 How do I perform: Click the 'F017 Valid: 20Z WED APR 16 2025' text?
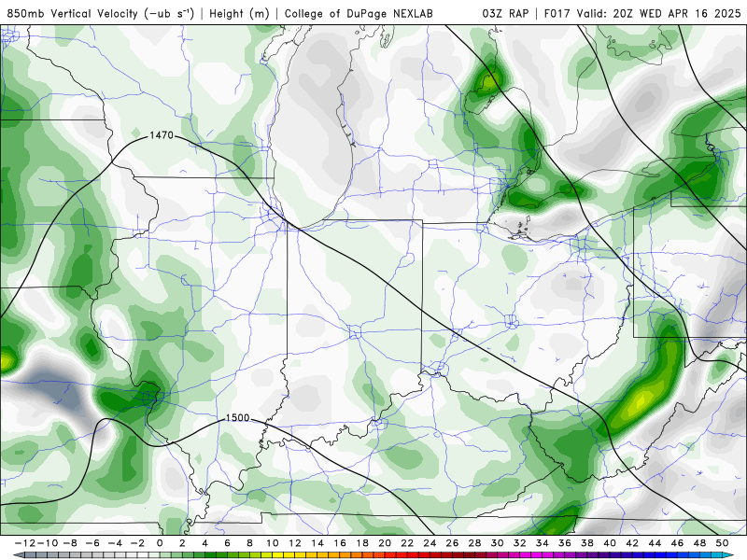pos(642,13)
